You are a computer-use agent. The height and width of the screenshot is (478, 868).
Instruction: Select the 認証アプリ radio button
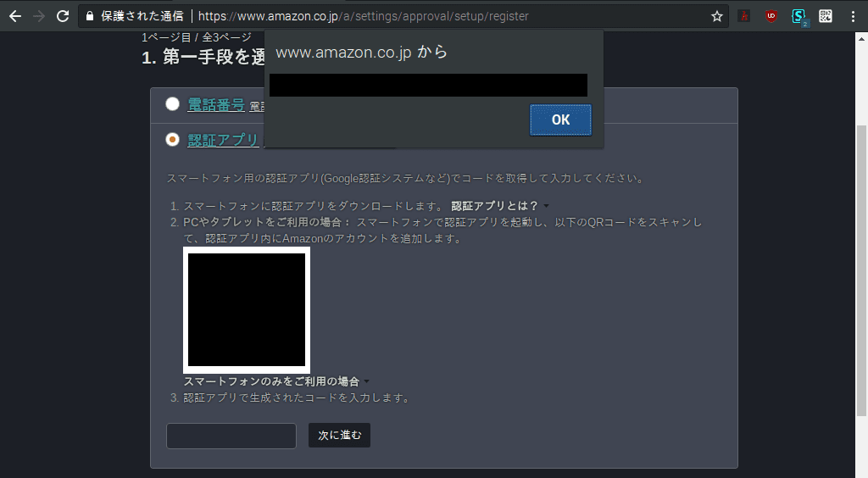[x=173, y=139]
